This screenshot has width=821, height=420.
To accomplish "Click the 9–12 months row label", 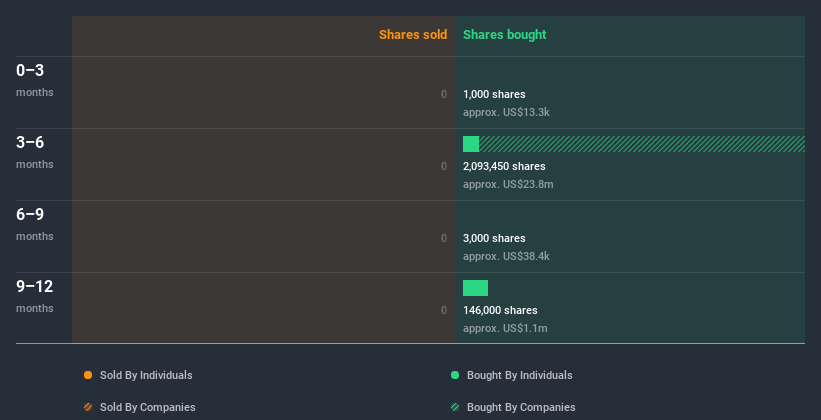I will [35, 296].
